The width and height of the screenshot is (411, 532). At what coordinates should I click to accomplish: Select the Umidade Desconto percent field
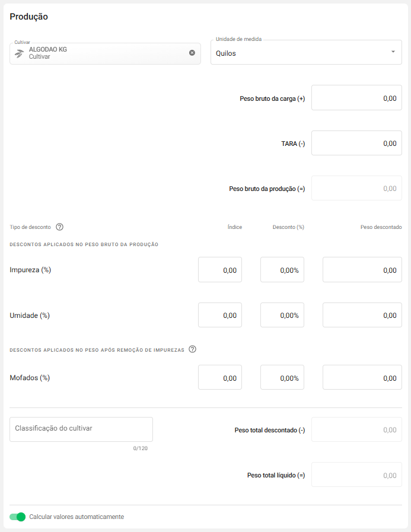(282, 315)
